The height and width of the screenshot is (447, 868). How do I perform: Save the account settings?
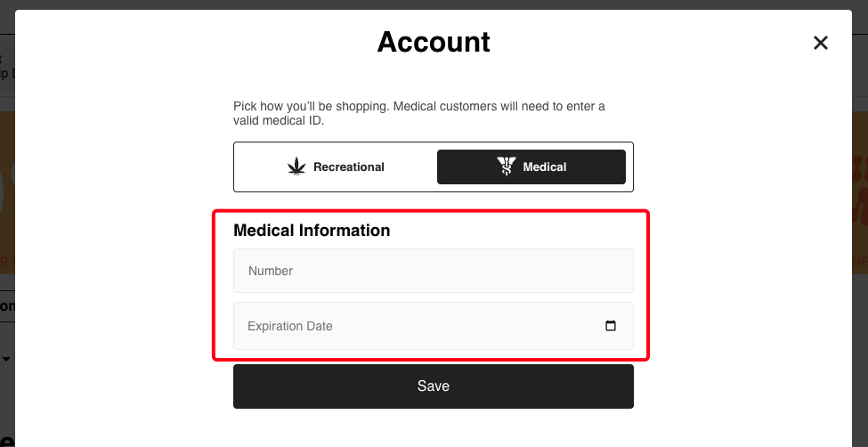coord(434,386)
